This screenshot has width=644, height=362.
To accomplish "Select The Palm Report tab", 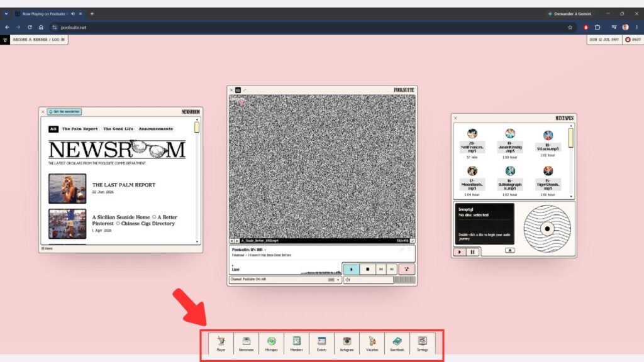I will click(80, 129).
